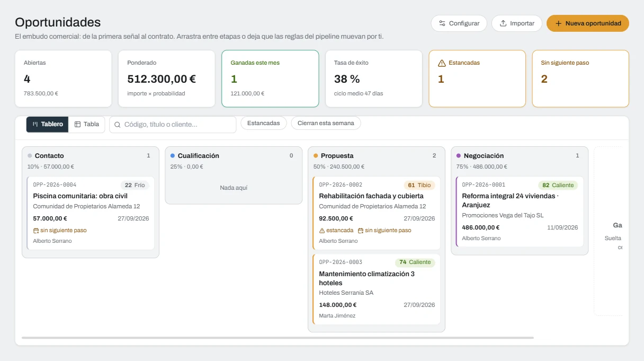Click the Importar button

pyautogui.click(x=517, y=23)
